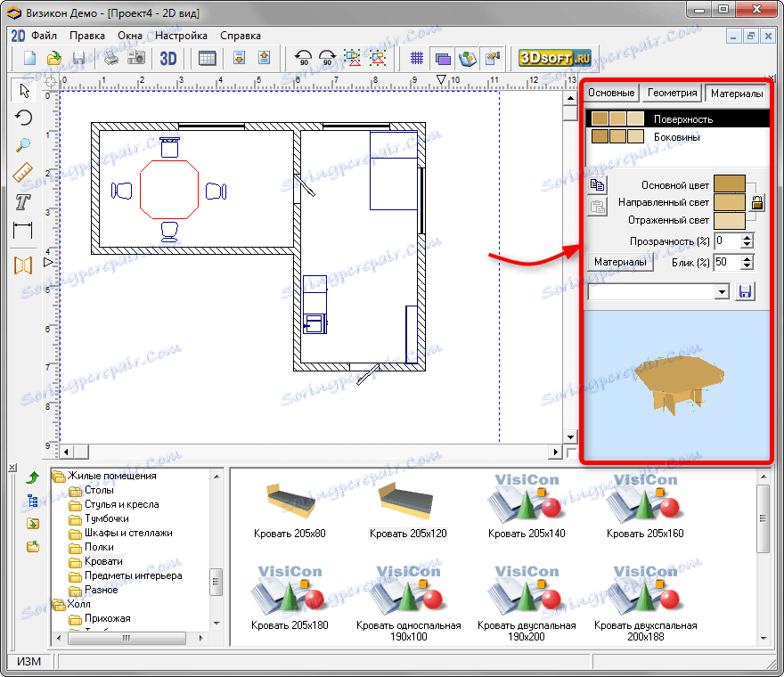Toggle the color lock padlock
Screen dimensions: 784x677
tap(757, 202)
